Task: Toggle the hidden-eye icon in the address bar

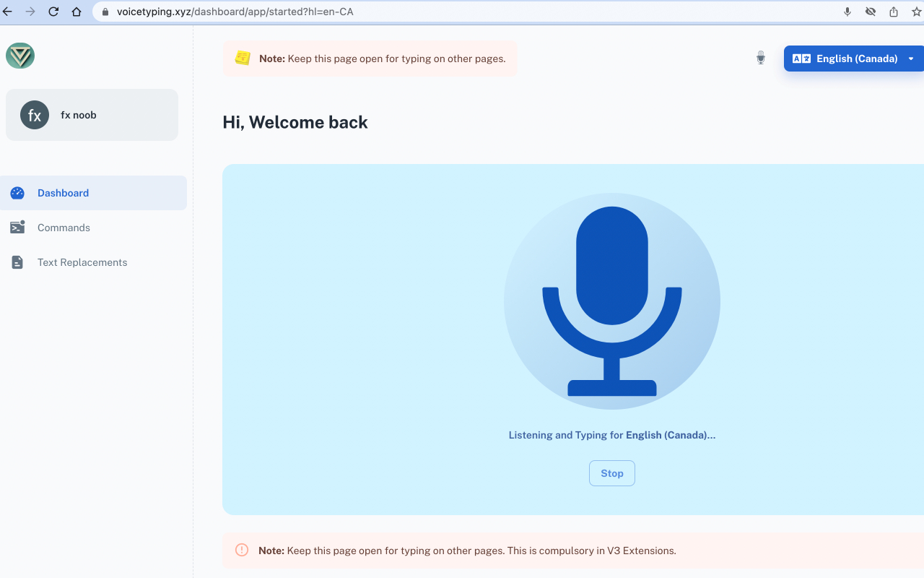Action: 870,12
